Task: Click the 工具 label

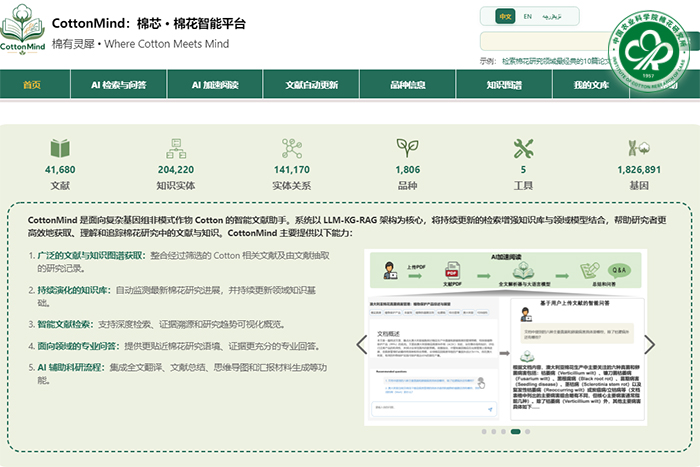Action: point(523,185)
